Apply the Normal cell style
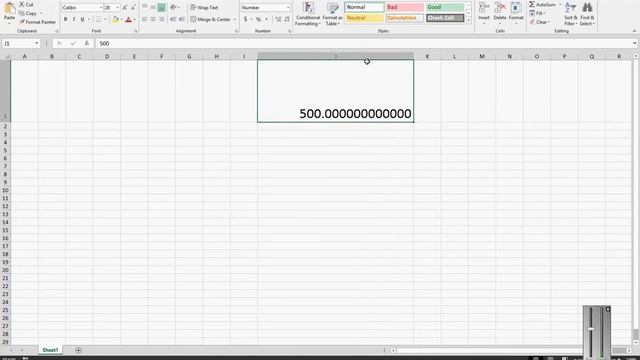Screen dimensions: 640x360 (364, 7)
